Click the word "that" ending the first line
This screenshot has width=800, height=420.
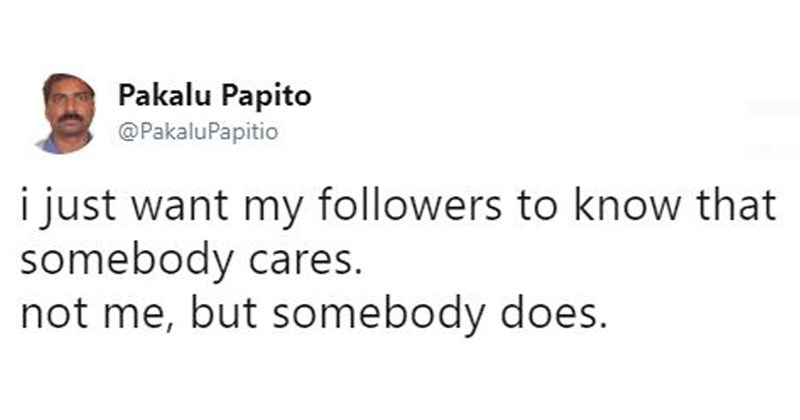(738, 209)
